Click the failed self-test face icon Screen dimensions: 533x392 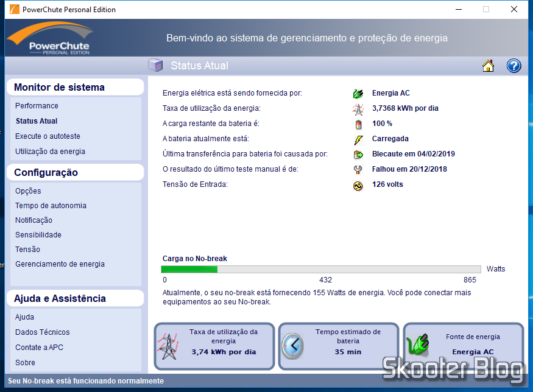point(359,169)
